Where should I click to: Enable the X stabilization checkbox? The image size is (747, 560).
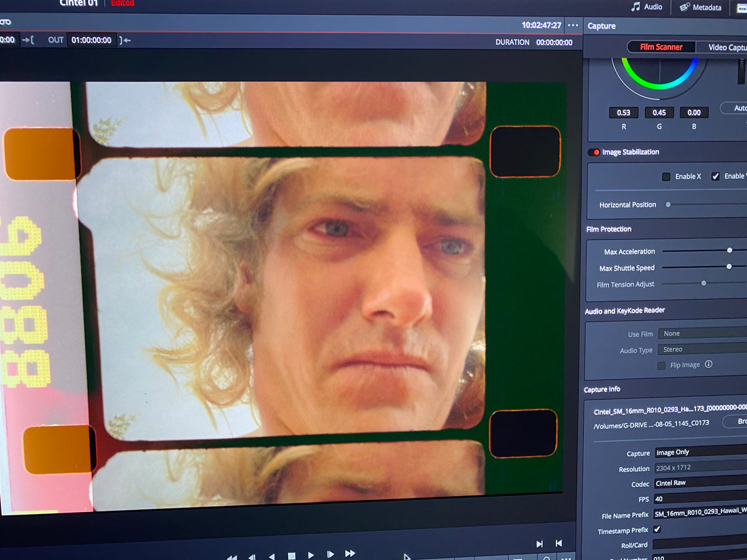pyautogui.click(x=666, y=177)
